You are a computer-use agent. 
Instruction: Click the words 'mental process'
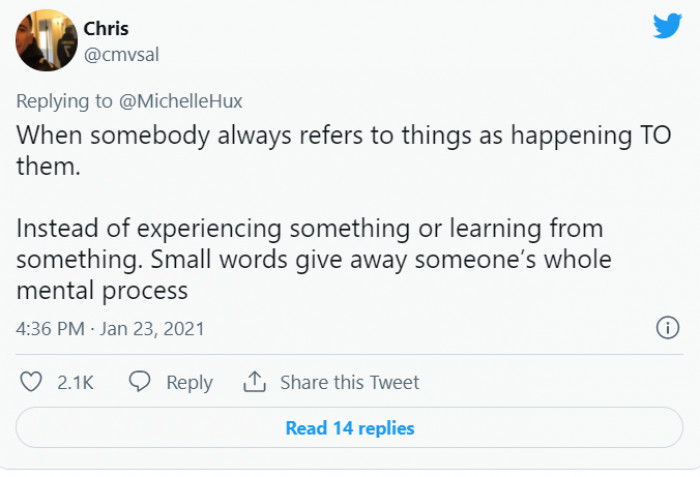click(x=102, y=291)
